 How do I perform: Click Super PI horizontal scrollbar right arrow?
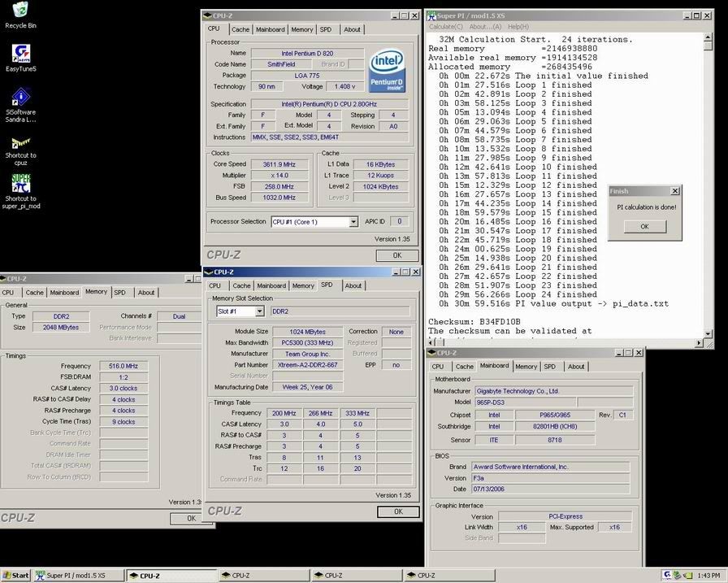point(700,343)
